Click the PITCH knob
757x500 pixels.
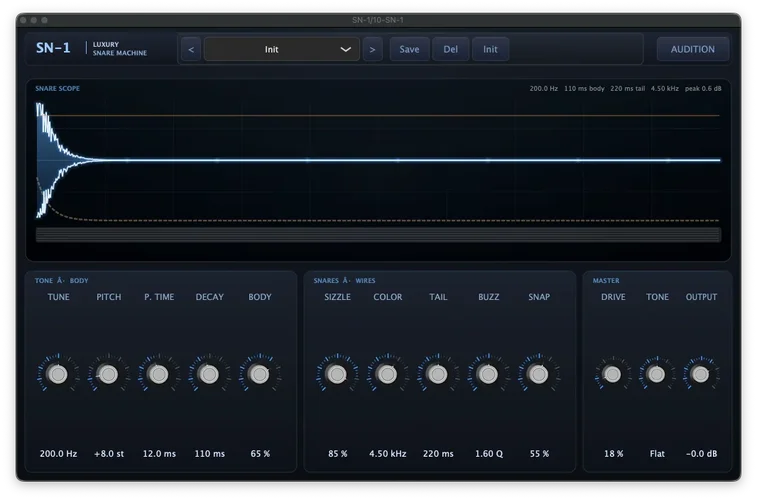tap(109, 374)
